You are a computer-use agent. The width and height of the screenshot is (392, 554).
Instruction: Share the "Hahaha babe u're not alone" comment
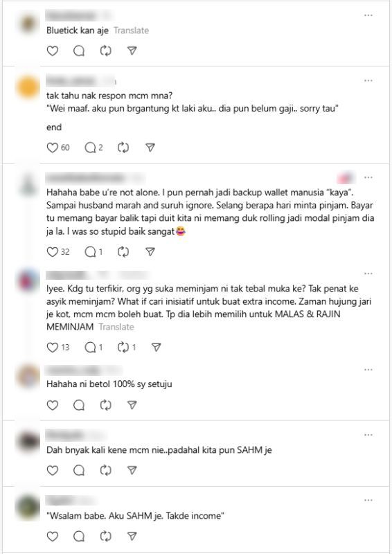coord(150,251)
